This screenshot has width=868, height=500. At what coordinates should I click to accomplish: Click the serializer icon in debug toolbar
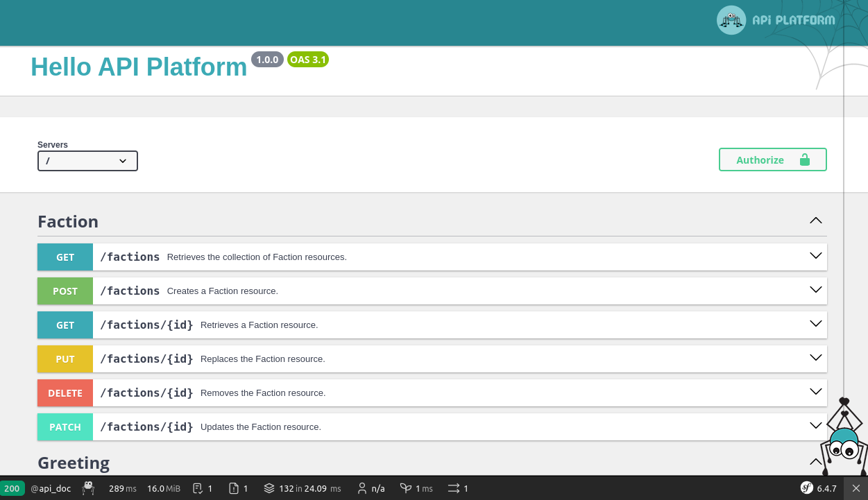click(x=458, y=488)
